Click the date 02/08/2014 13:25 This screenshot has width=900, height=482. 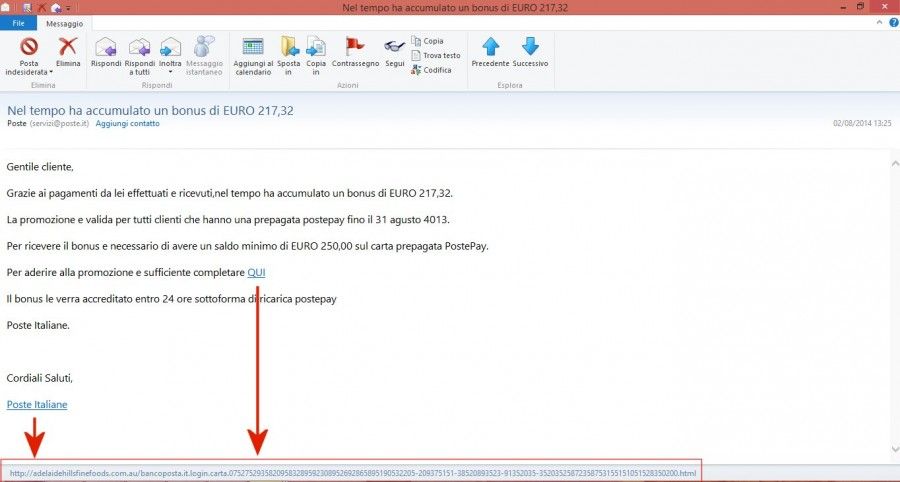(862, 123)
